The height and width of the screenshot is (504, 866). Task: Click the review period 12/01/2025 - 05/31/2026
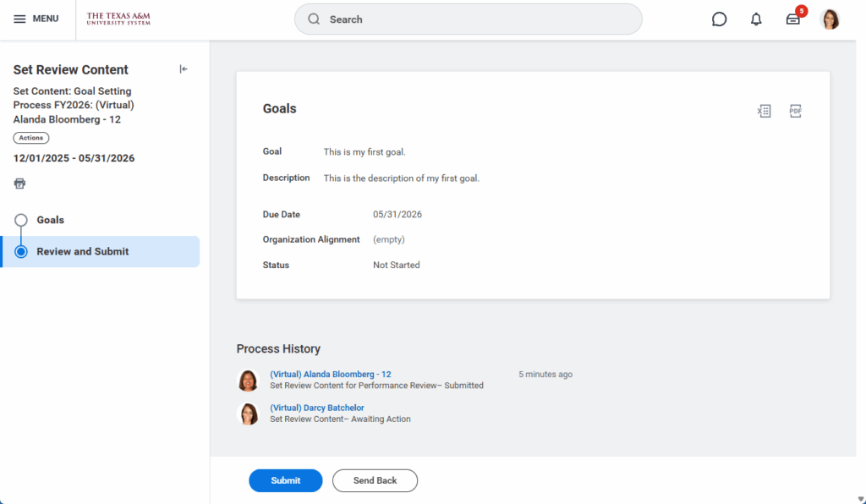(74, 158)
